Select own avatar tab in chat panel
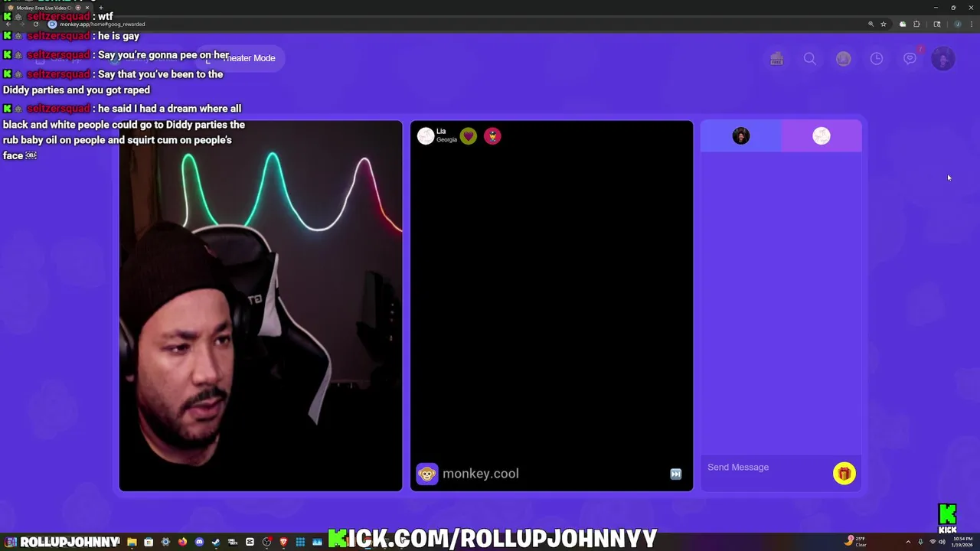The height and width of the screenshot is (551, 980). [740, 136]
